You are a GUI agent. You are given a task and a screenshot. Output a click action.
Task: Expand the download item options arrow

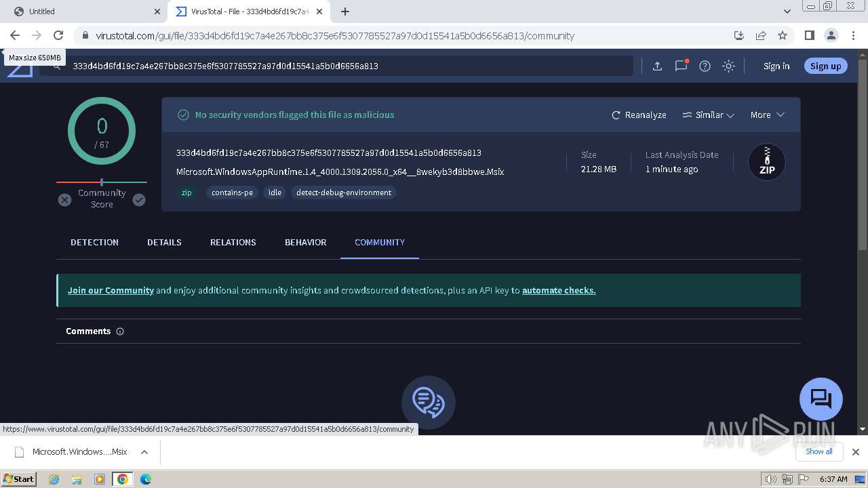click(144, 452)
